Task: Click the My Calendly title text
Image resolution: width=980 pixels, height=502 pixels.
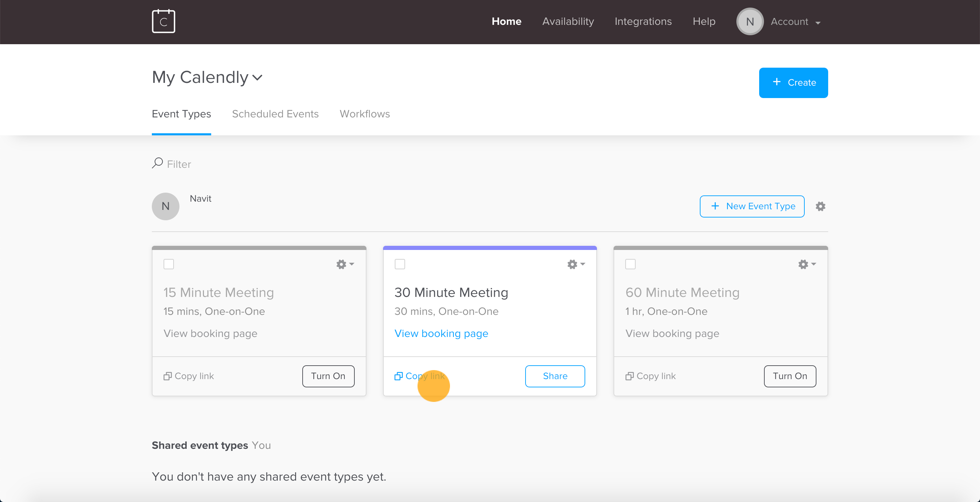Action: [x=200, y=77]
